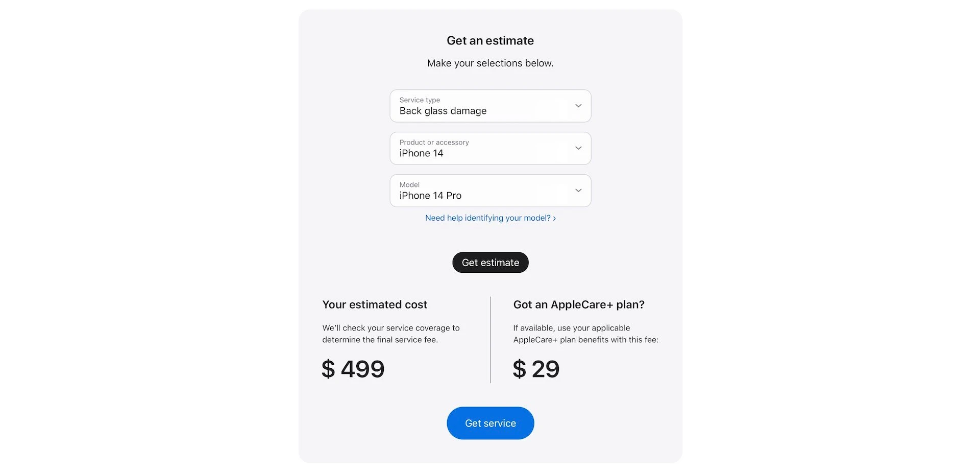Click the $ 29 AppleCare+ fee amount
This screenshot has width=980, height=472.
click(x=536, y=369)
